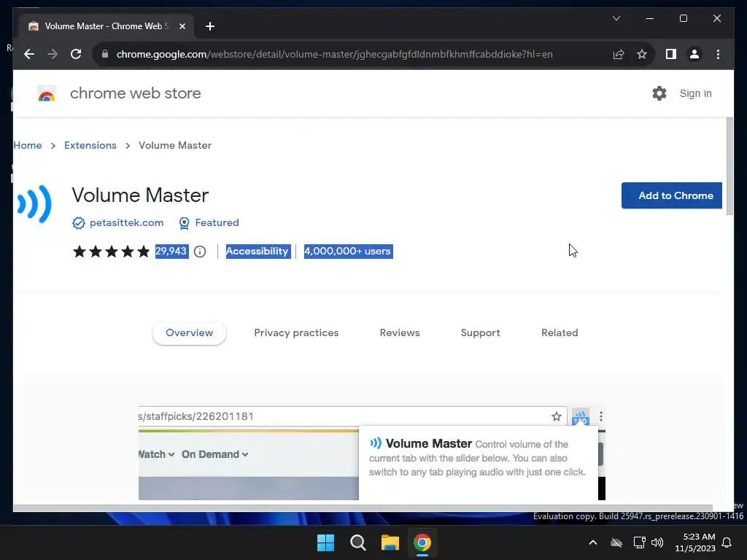This screenshot has height=560, width=747.
Task: Click the Featured badge icon
Action: [x=184, y=223]
